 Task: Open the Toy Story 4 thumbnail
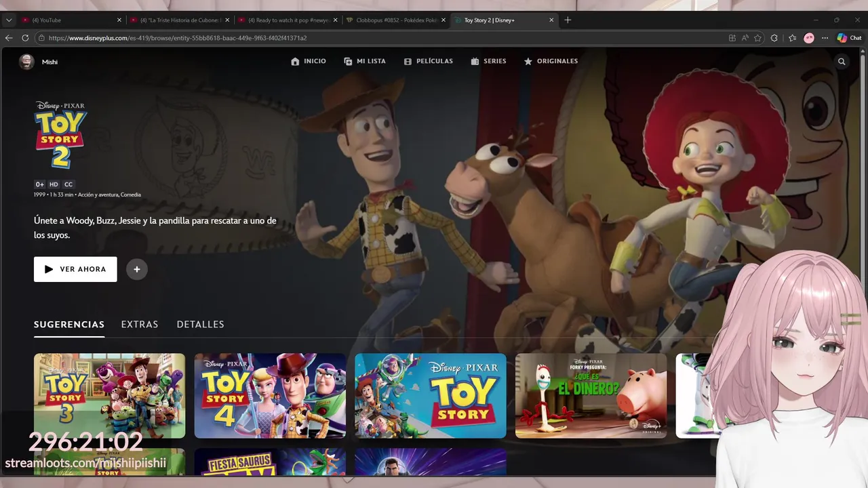tap(270, 396)
